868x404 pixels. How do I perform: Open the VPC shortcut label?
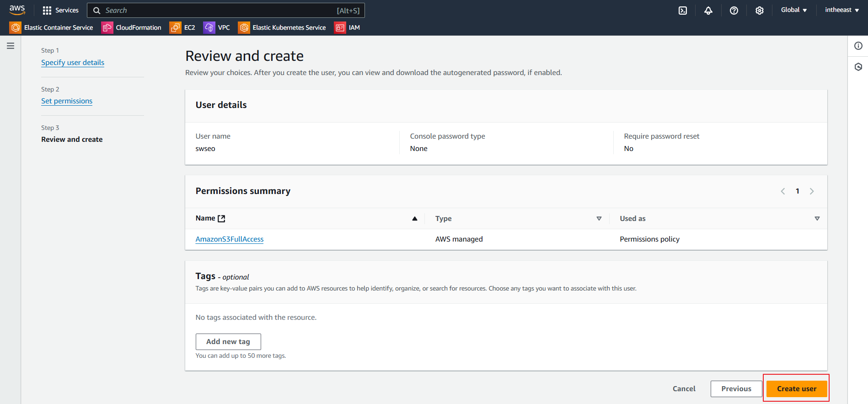224,27
